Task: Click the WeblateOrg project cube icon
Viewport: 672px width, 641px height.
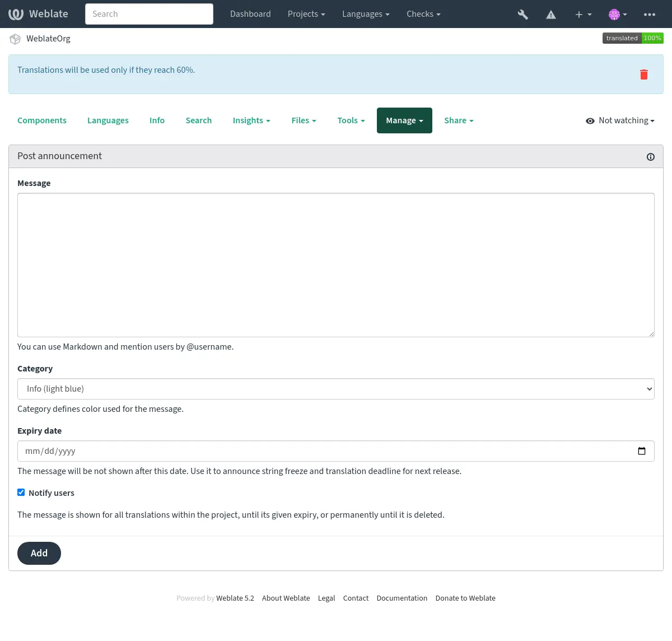Action: click(15, 39)
